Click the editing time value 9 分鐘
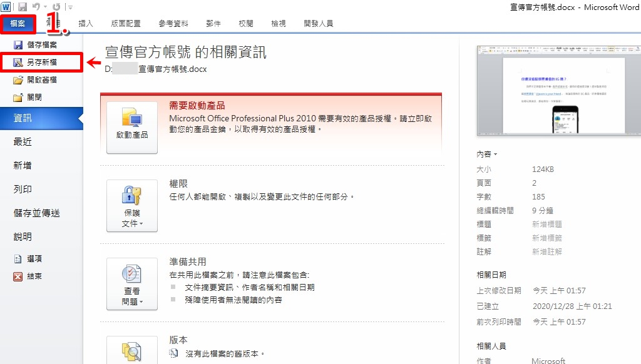 click(543, 210)
